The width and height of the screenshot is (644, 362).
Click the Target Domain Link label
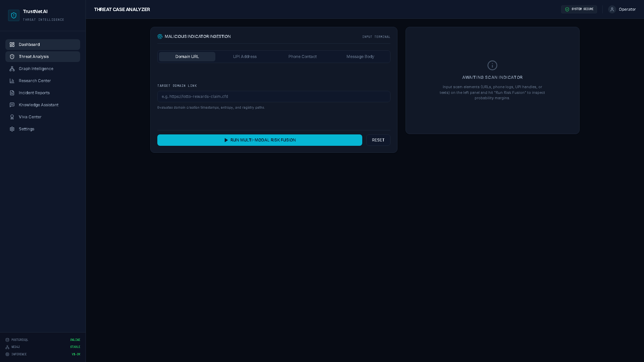point(177,86)
